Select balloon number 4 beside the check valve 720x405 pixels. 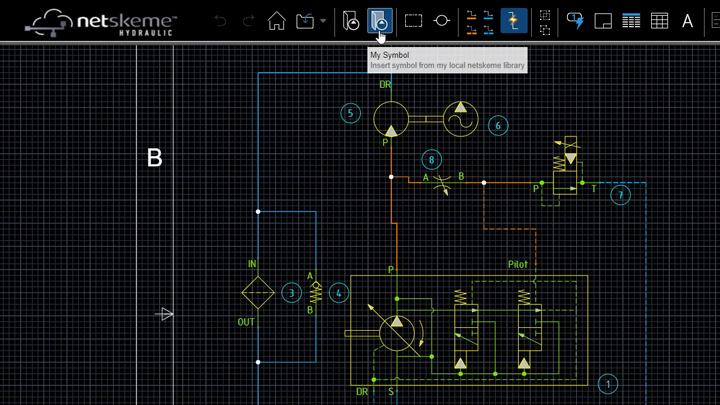[339, 293]
